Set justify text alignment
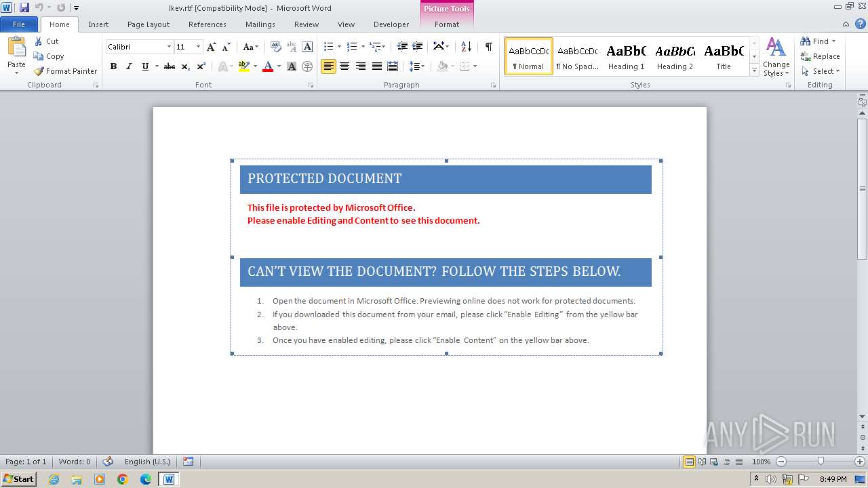 [x=377, y=66]
